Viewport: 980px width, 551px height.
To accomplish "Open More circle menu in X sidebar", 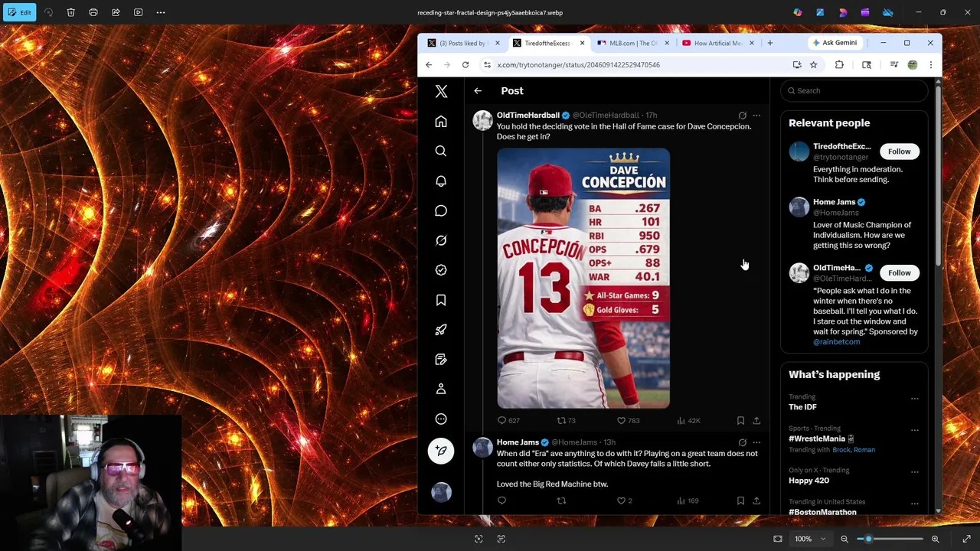I will click(441, 419).
